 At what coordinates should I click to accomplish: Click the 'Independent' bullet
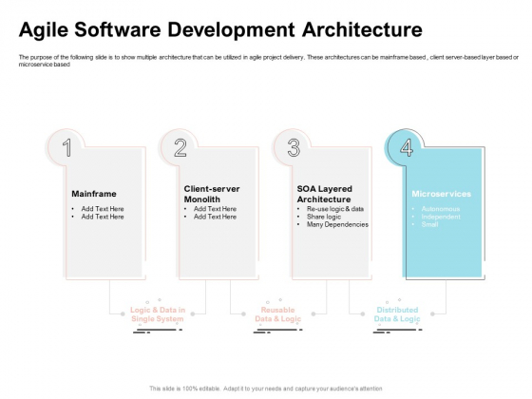click(441, 217)
